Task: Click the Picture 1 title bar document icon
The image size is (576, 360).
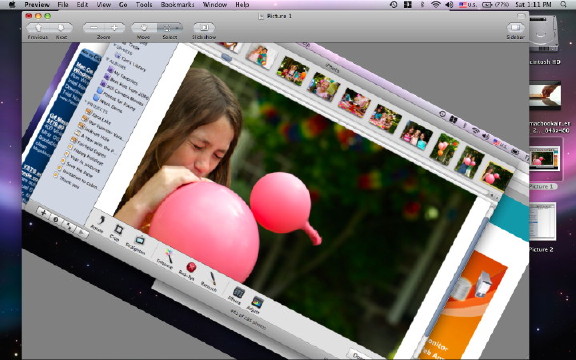Action: point(261,16)
